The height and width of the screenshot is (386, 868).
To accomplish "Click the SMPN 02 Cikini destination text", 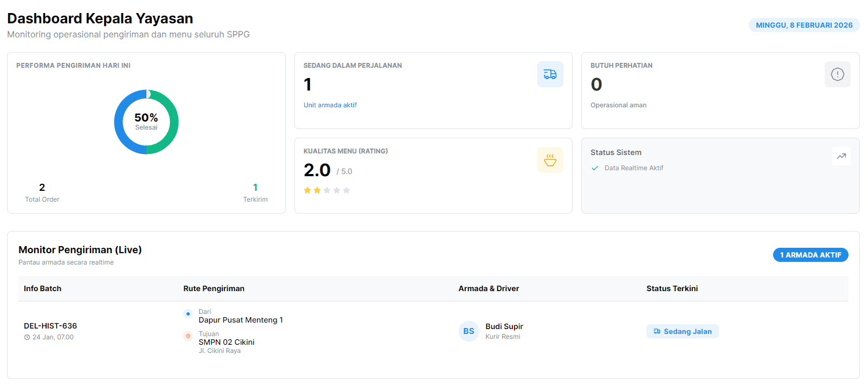I will [226, 342].
